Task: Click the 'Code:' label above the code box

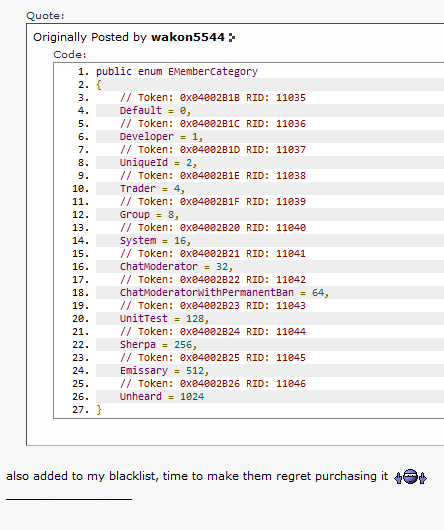Action: click(x=70, y=55)
